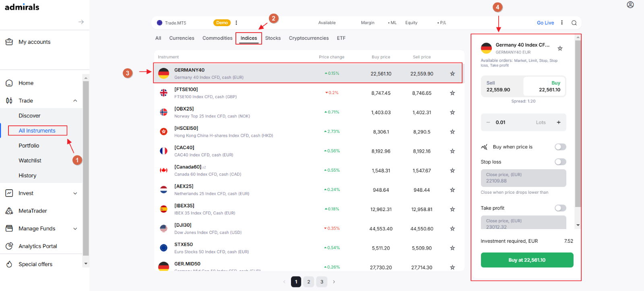Switch to Commodities tab
Image resolution: width=644 pixels, height=291 pixels.
tap(217, 38)
